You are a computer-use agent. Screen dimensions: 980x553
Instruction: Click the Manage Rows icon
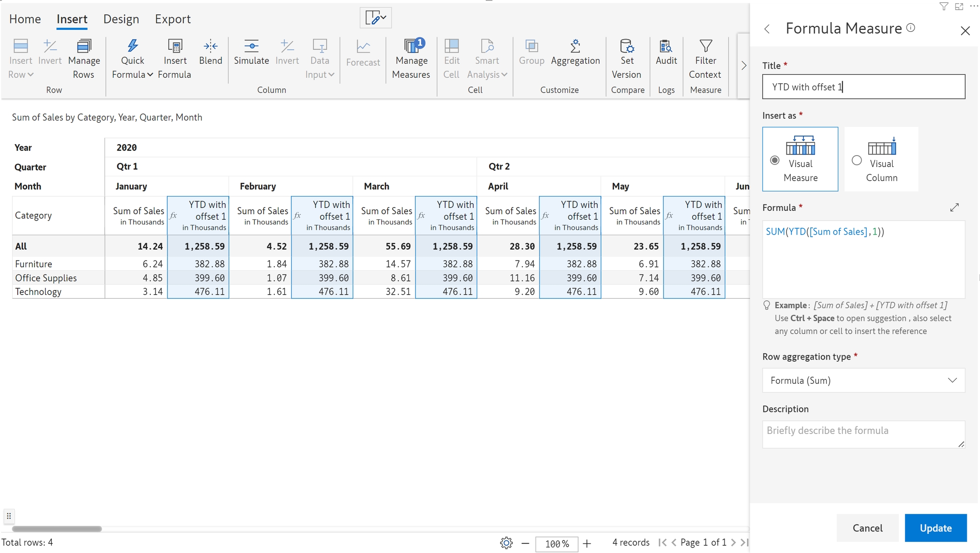(x=84, y=46)
